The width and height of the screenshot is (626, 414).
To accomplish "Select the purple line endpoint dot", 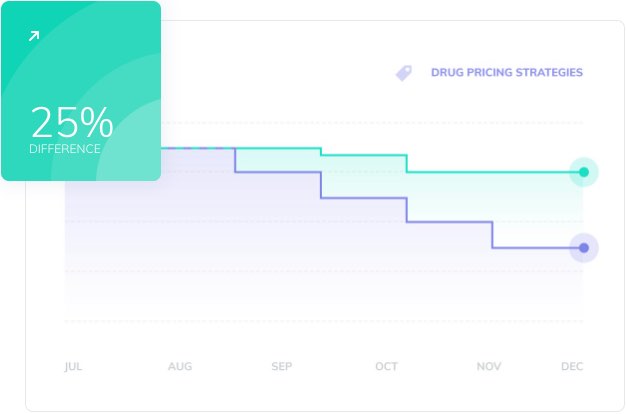I will click(x=583, y=247).
